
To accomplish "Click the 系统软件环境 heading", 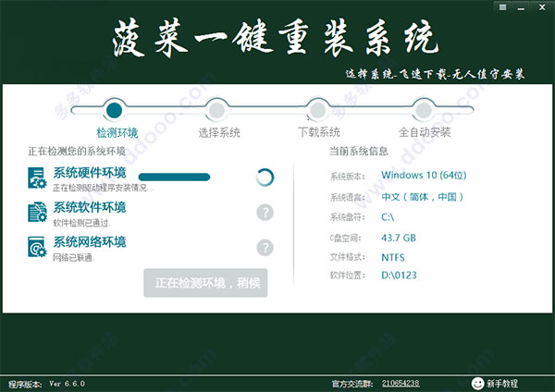I will tap(90, 207).
